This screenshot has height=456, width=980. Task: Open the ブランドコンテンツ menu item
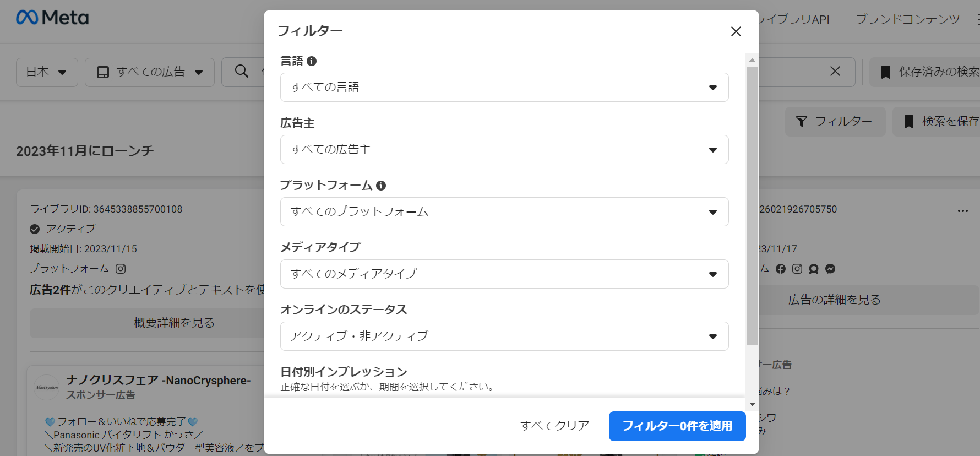907,19
